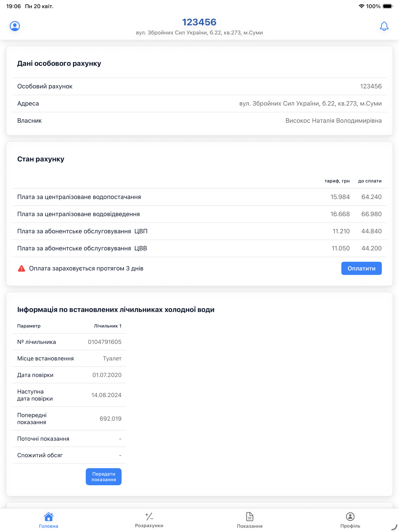399x532 pixels.
Task: Click the Оплатити button
Action: [361, 268]
